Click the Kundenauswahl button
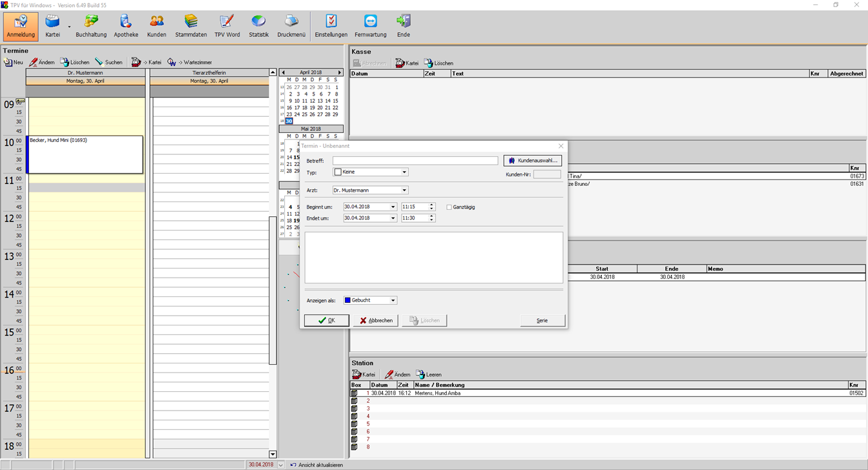 click(532, 161)
